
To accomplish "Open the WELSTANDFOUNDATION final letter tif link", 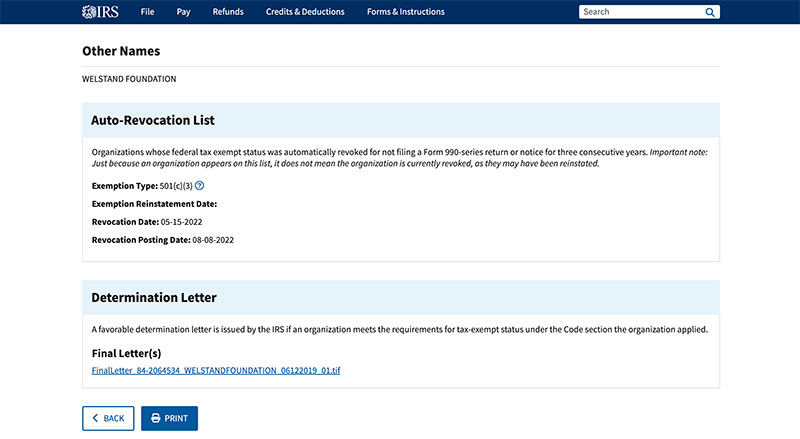I will pos(216,371).
